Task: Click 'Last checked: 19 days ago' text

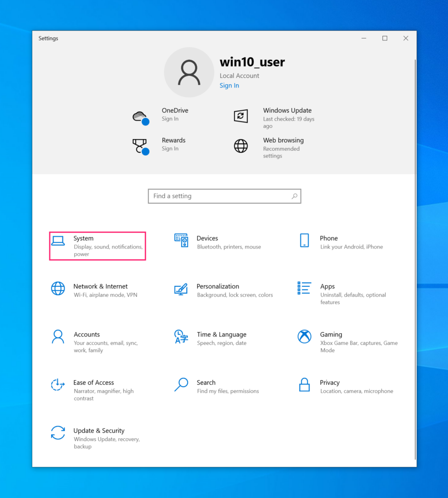Action: (x=288, y=122)
